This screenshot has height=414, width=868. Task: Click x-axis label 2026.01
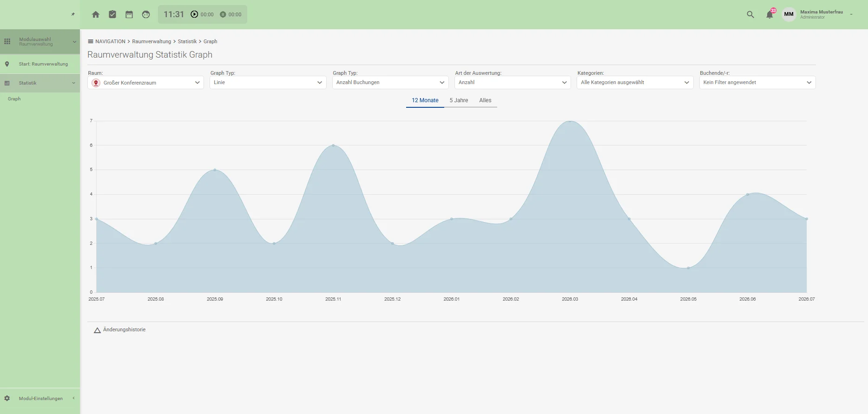[452, 299]
